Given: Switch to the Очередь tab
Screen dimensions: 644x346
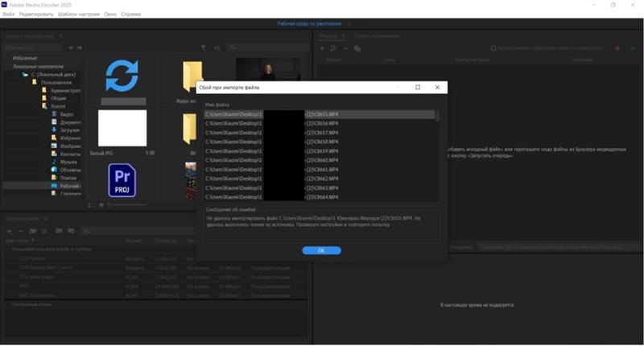Looking at the screenshot, I should (x=328, y=36).
